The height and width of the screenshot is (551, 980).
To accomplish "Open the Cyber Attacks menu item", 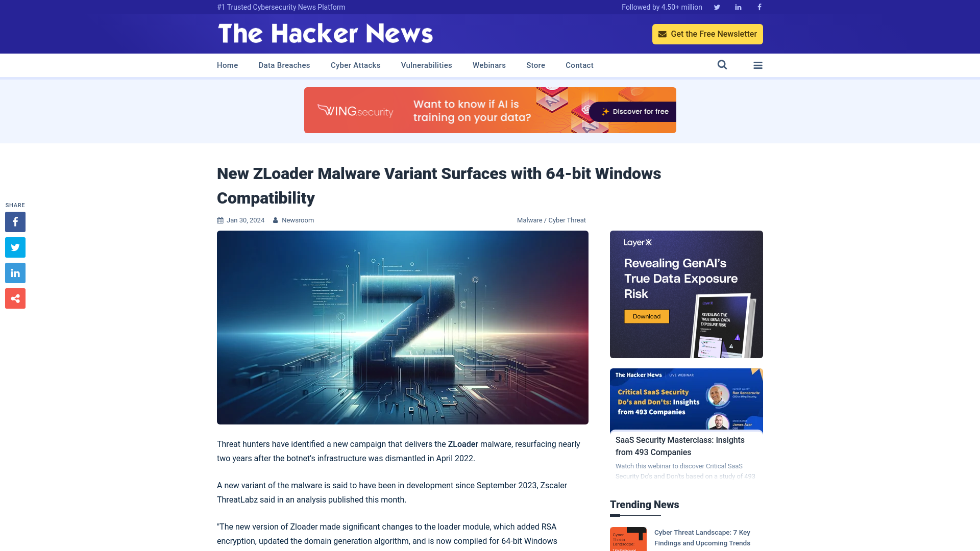I will pos(355,65).
